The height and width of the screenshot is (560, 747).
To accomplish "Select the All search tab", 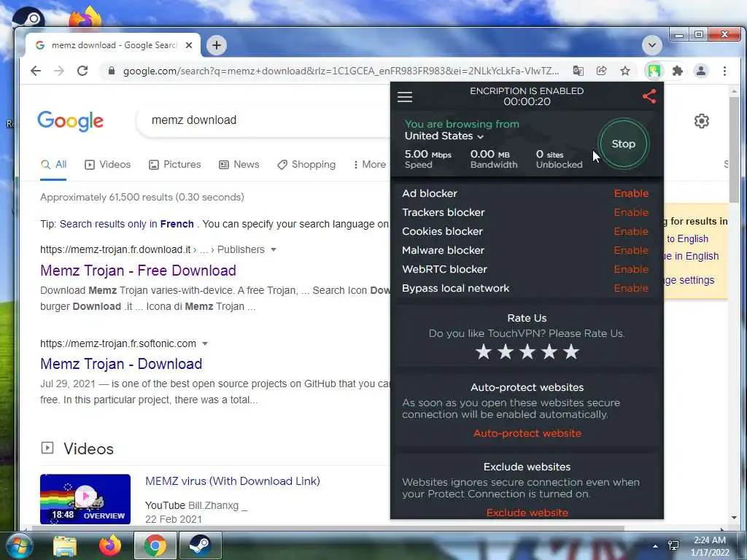I will [x=53, y=165].
